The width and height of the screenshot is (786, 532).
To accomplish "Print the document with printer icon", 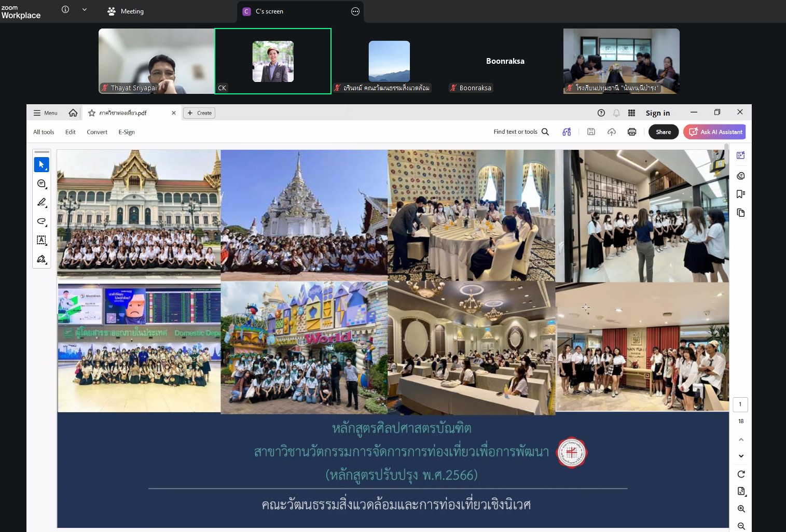I will click(632, 132).
